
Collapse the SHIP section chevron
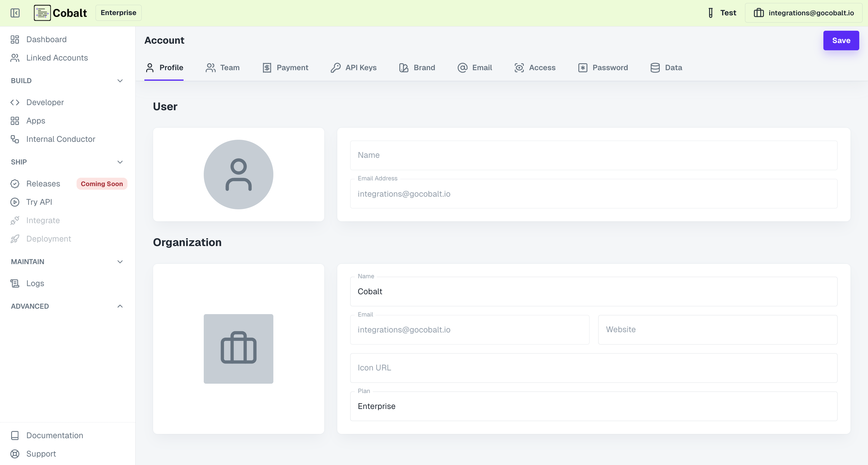coord(120,162)
